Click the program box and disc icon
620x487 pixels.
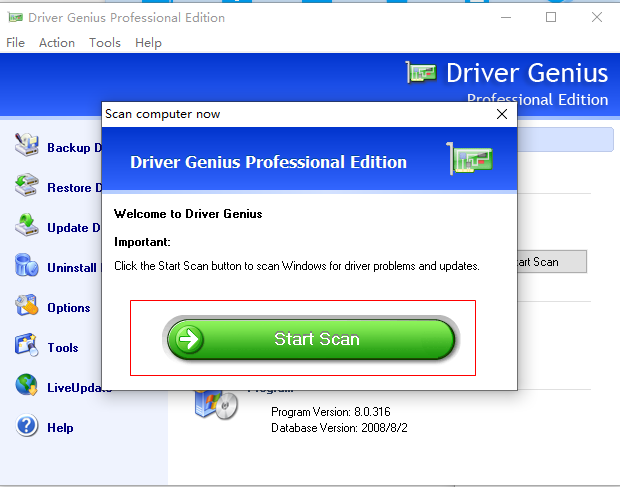(x=216, y=404)
